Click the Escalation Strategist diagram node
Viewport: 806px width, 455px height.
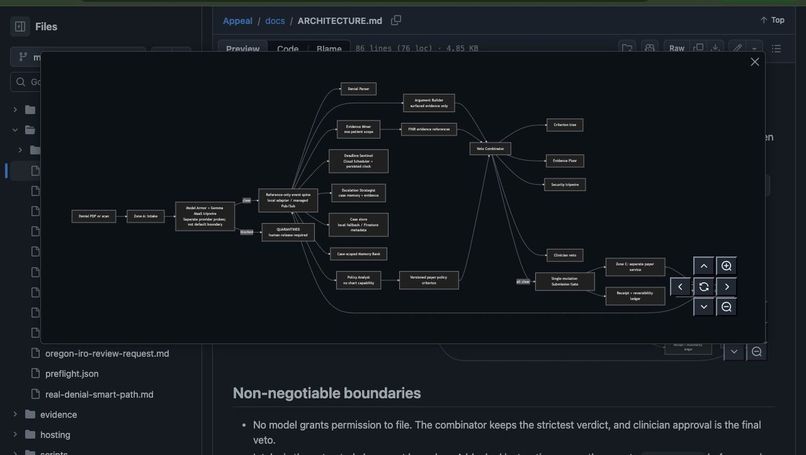click(358, 193)
